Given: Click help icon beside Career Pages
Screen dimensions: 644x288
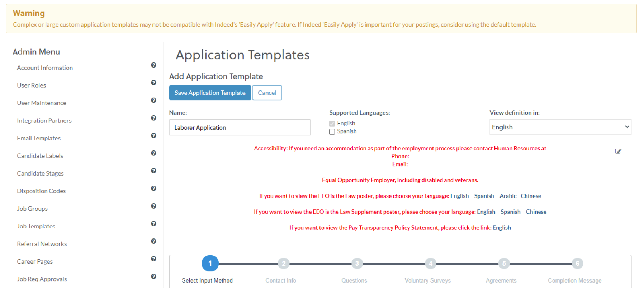Looking at the screenshot, I should pyautogui.click(x=153, y=259).
